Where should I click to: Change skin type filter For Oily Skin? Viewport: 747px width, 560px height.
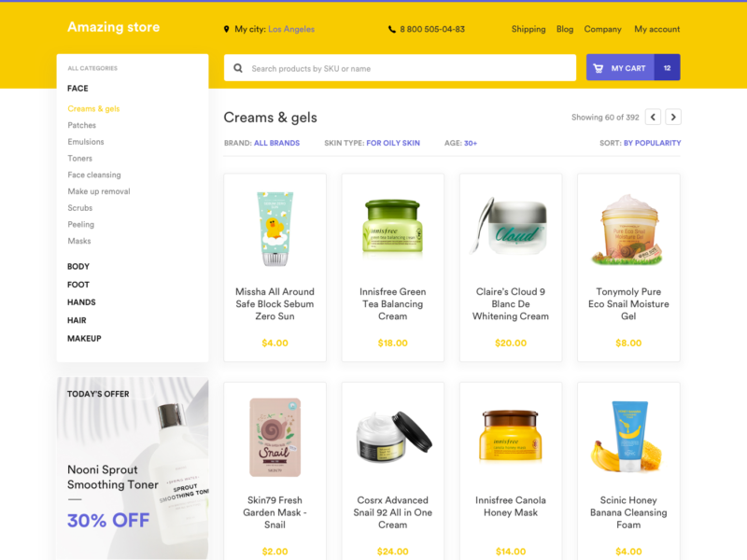(393, 143)
